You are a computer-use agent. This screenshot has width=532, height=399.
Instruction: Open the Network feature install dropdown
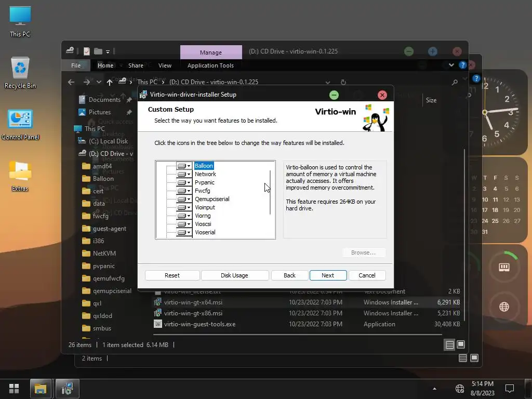coord(184,174)
